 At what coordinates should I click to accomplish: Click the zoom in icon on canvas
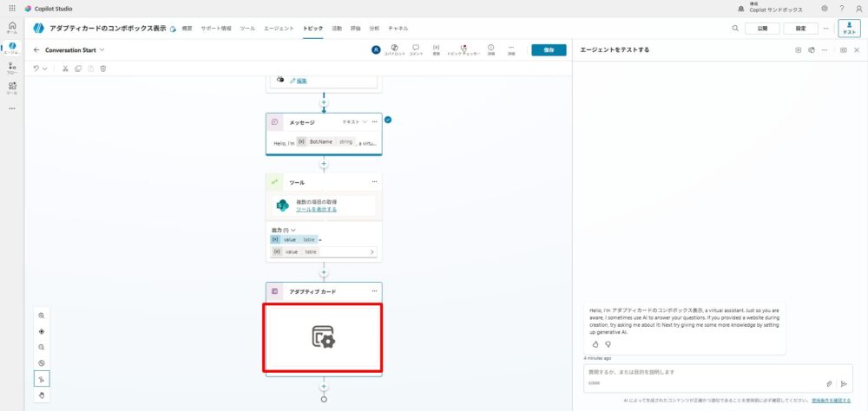coord(41,316)
